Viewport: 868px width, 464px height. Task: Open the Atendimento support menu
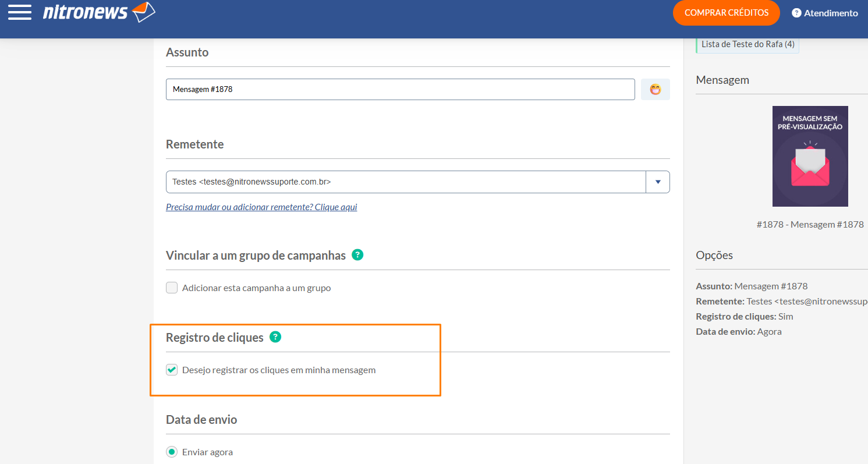[x=830, y=13]
